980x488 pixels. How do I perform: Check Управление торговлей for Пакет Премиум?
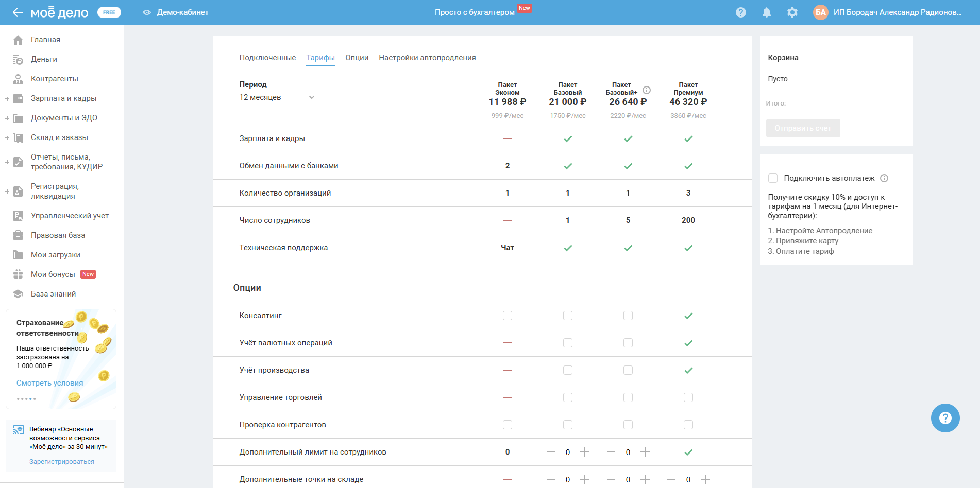[x=688, y=397]
